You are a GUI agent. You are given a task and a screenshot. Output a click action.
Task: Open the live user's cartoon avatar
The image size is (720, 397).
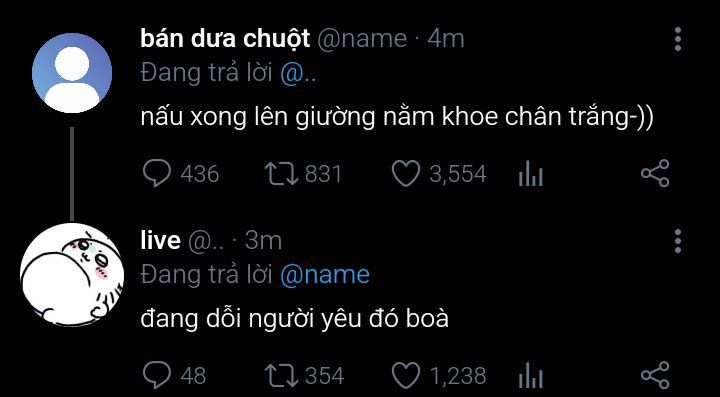pyautogui.click(x=72, y=274)
